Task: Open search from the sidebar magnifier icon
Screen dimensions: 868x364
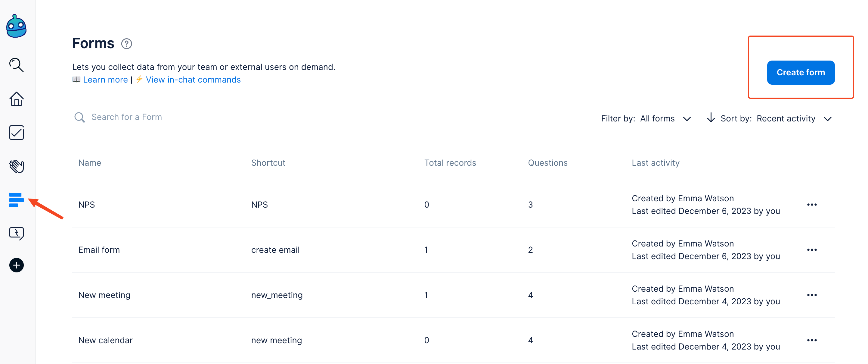Action: tap(16, 65)
